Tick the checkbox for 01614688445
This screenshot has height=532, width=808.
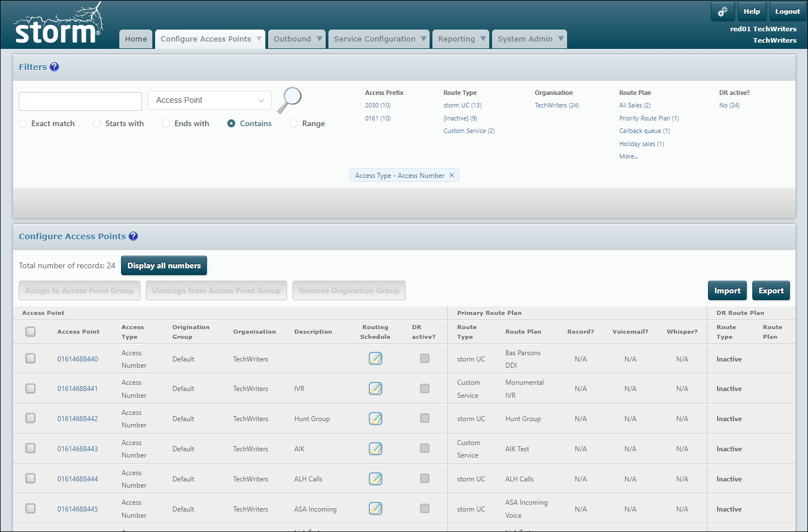pos(31,509)
